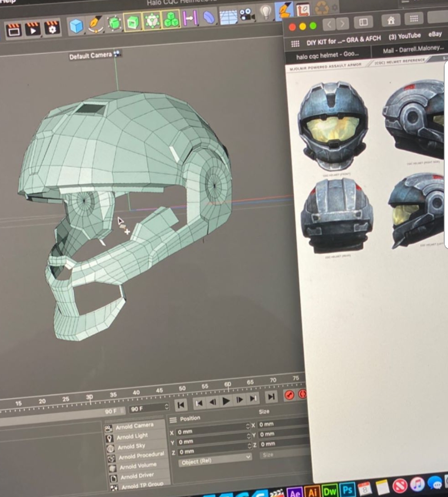Open the Help menu
Image resolution: width=448 pixels, height=497 pixels.
point(7,2)
